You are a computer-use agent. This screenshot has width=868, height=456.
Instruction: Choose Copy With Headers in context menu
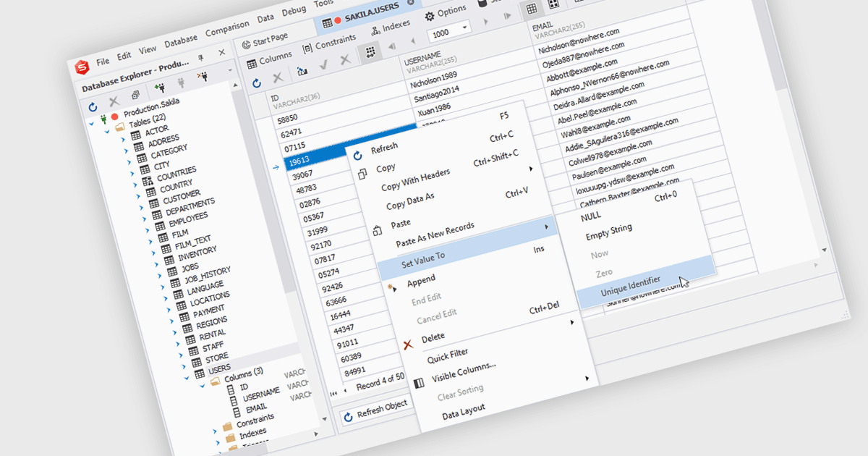tap(415, 178)
